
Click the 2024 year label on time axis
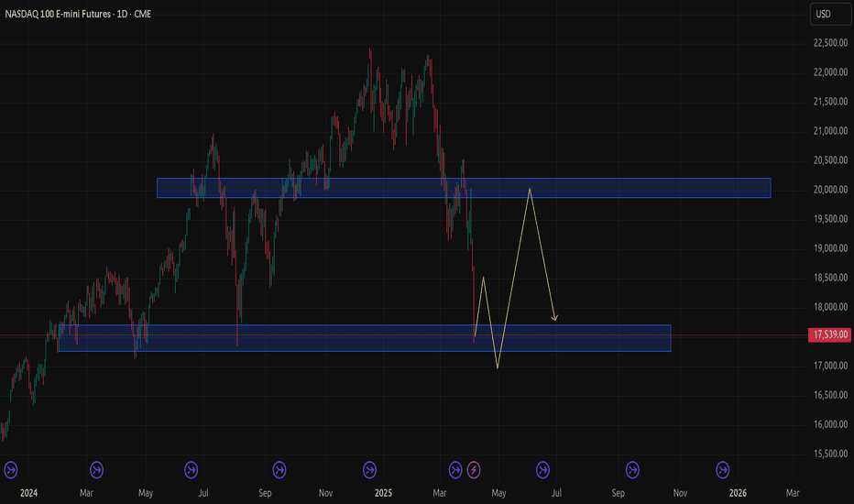click(28, 493)
